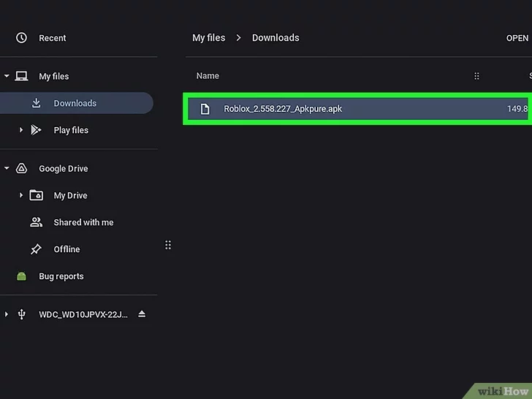This screenshot has height=399, width=532.
Task: Select the Downloads folder in sidebar
Action: [77, 103]
